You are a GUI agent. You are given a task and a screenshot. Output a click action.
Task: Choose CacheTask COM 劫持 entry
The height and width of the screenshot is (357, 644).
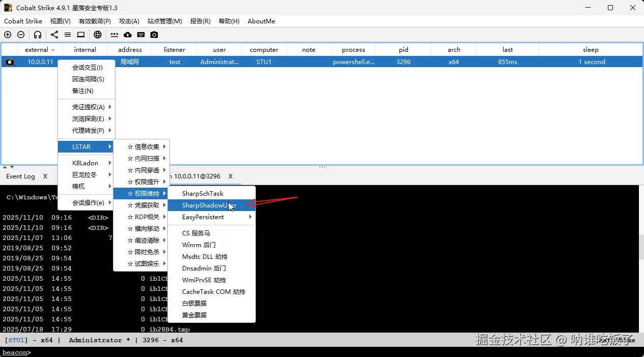(212, 292)
